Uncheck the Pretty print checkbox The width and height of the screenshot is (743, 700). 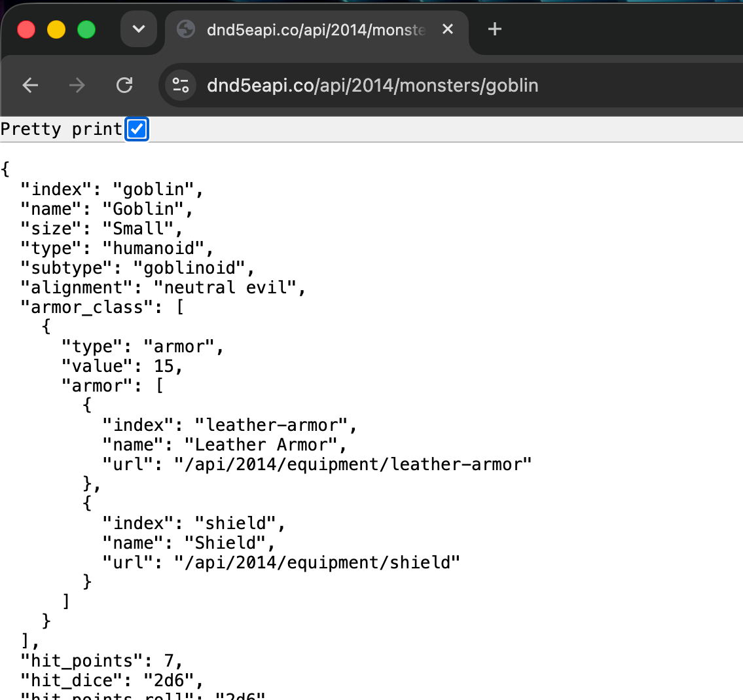(x=137, y=130)
